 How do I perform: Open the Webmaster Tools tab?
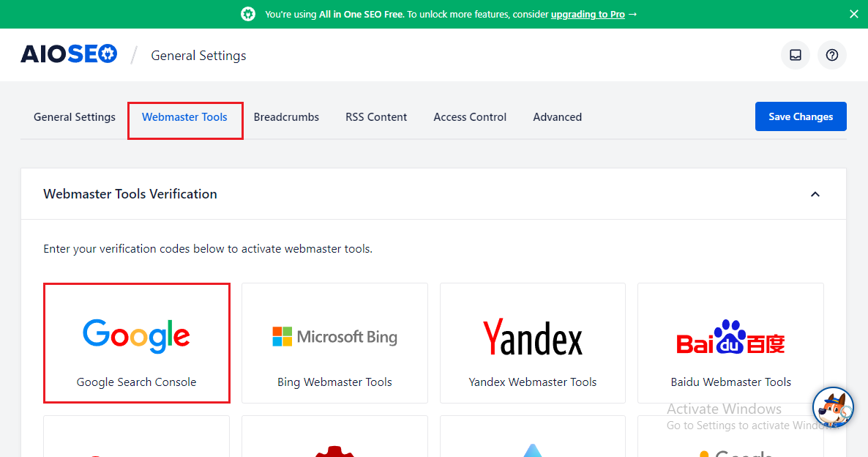point(184,117)
